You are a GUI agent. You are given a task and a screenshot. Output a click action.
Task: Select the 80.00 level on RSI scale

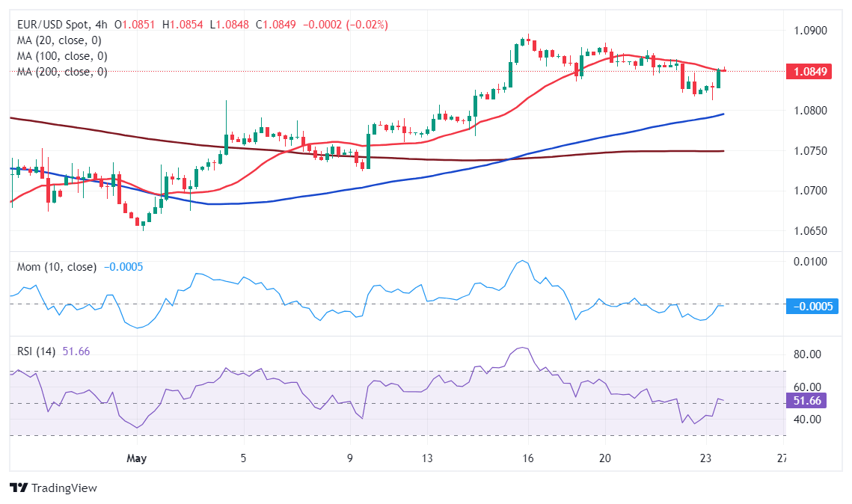point(809,354)
